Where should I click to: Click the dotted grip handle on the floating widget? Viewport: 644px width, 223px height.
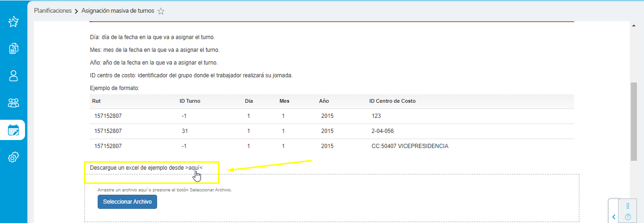coord(628,206)
